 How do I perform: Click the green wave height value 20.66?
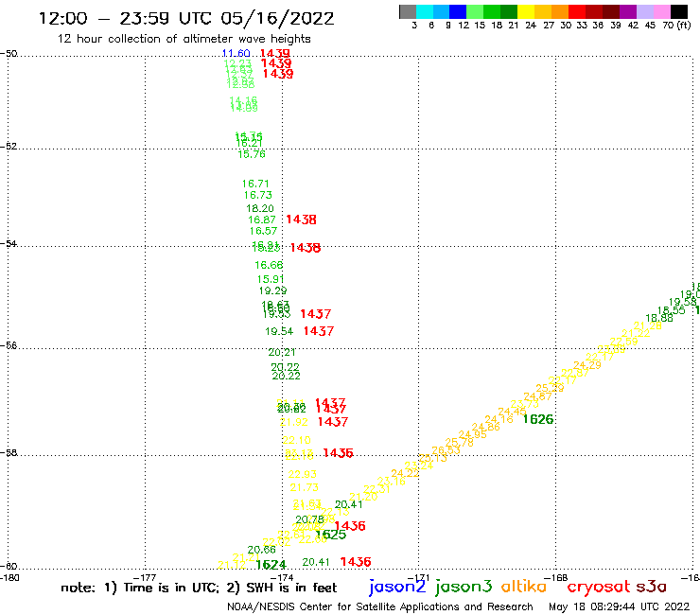pyautogui.click(x=262, y=550)
